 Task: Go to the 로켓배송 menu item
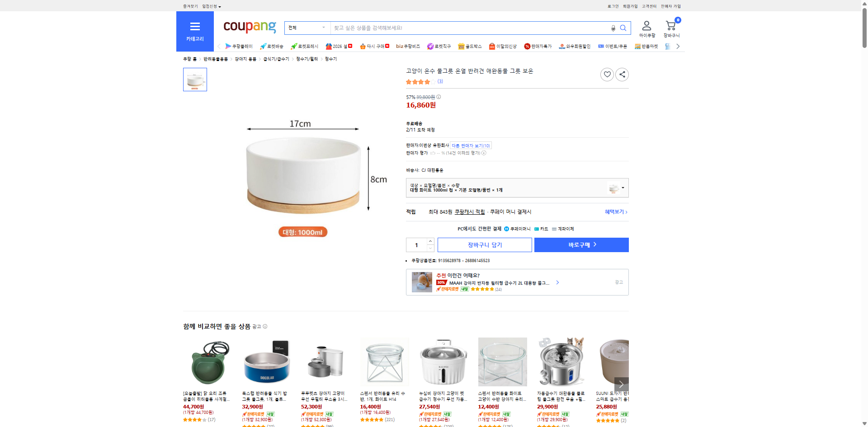click(x=272, y=46)
